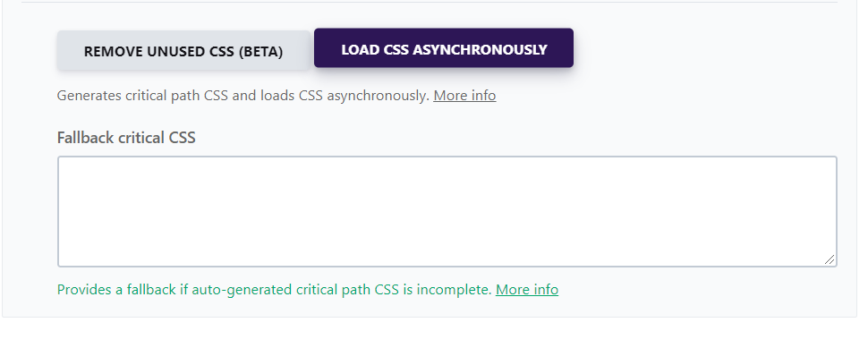Viewport: 868px width, 348px height.
Task: Place cursor in the empty critical CSS box
Action: point(447,211)
